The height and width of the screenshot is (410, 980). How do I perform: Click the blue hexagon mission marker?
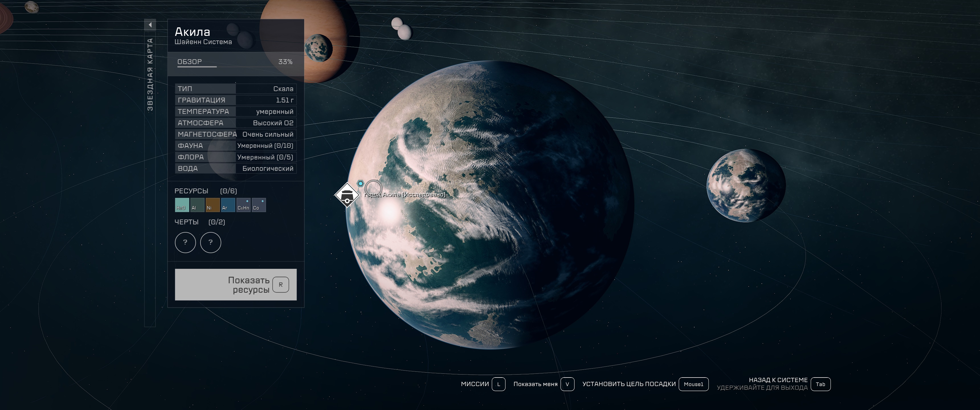point(360,183)
